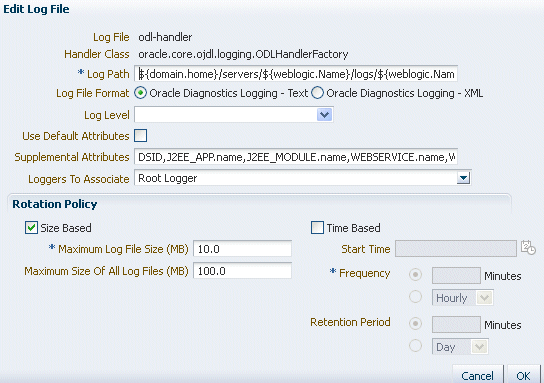Select the Retention Period Minutes radio button
The width and height of the screenshot is (544, 383).
coord(415,324)
